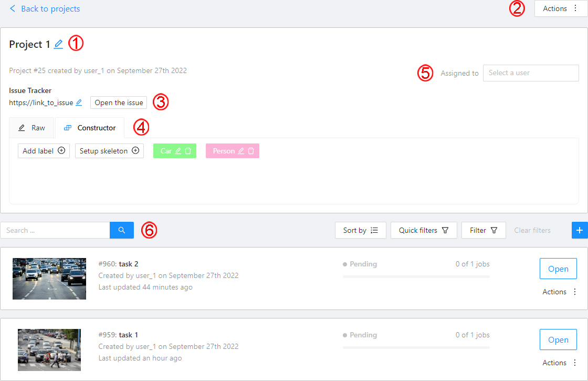
Task: Expand the Sort by options
Action: point(360,230)
